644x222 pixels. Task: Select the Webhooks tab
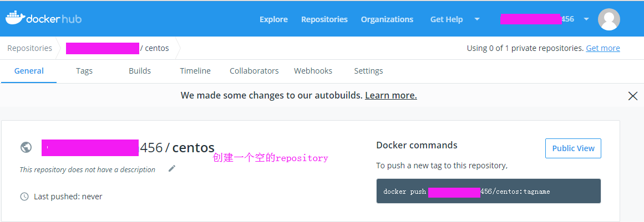[x=313, y=71]
